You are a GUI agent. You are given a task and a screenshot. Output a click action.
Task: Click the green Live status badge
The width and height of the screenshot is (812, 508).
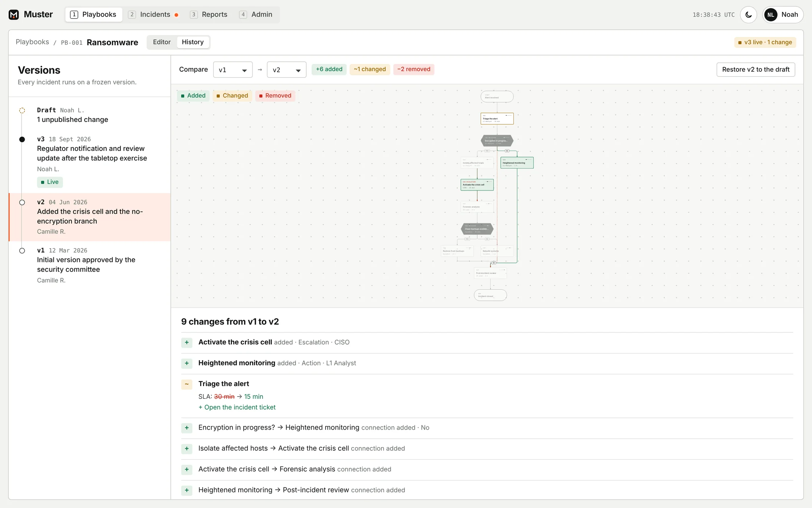point(50,182)
